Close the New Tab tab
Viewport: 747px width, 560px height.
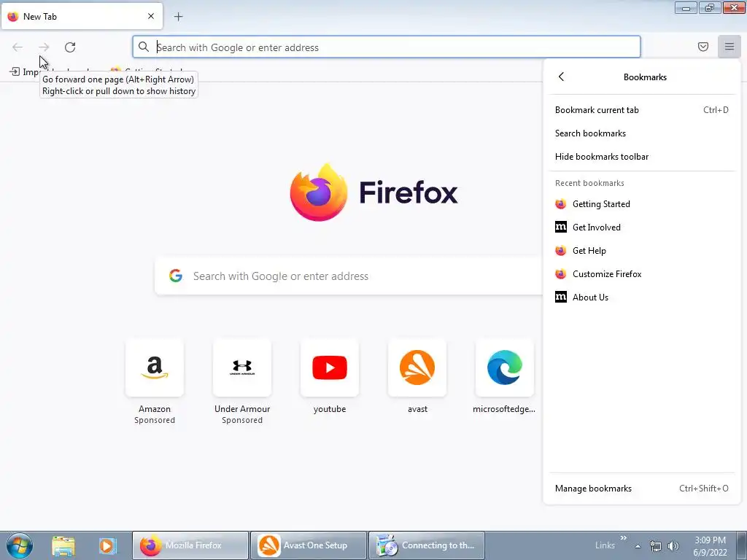click(151, 16)
